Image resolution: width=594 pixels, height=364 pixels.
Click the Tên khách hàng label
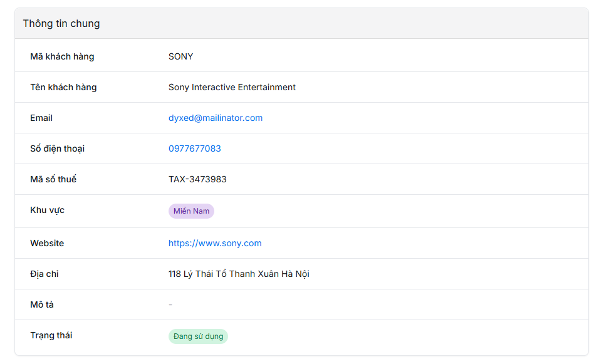coord(63,87)
